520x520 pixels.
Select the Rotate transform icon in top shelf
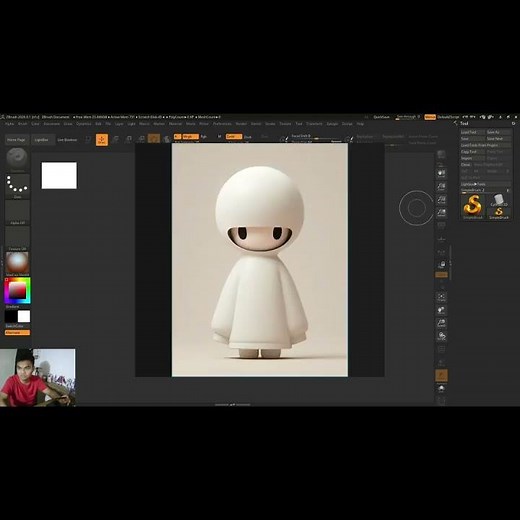tap(141, 139)
